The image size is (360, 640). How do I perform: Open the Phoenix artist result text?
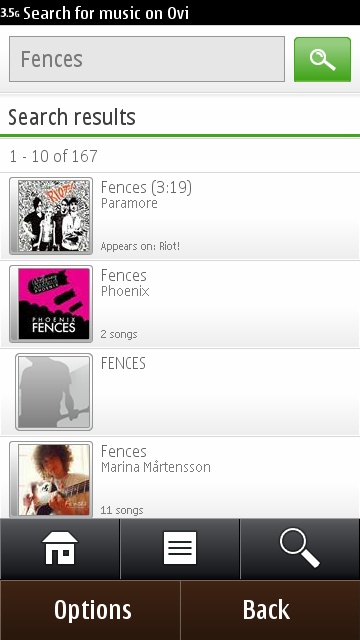pyautogui.click(x=125, y=291)
